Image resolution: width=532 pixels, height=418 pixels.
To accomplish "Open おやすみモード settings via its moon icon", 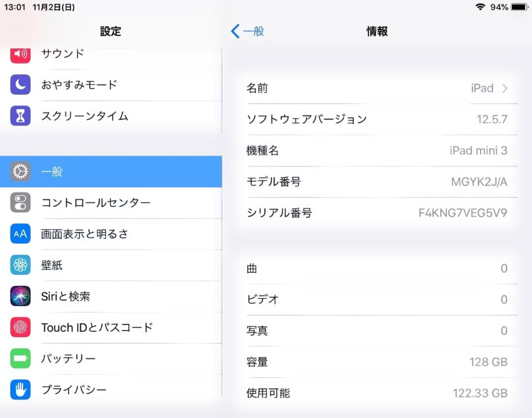I will tap(20, 85).
